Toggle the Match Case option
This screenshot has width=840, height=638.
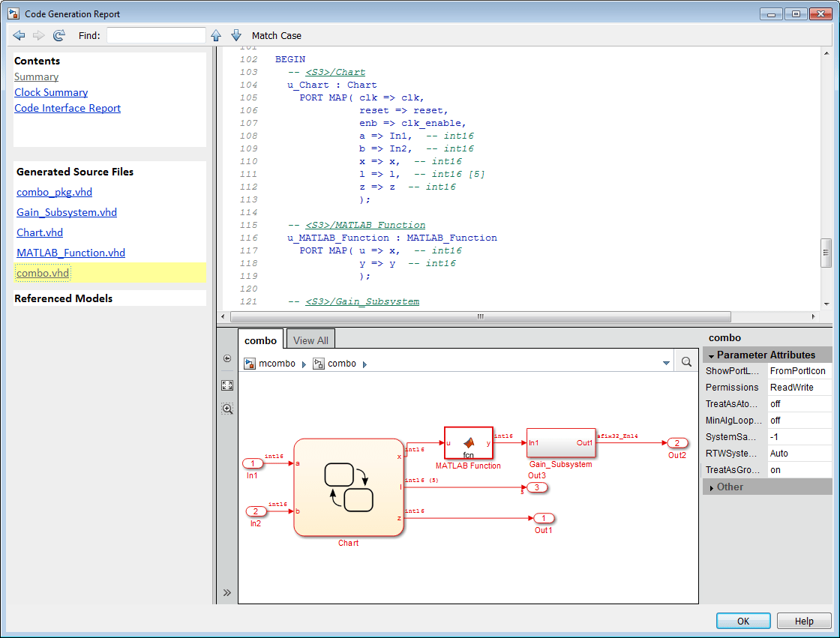click(277, 35)
